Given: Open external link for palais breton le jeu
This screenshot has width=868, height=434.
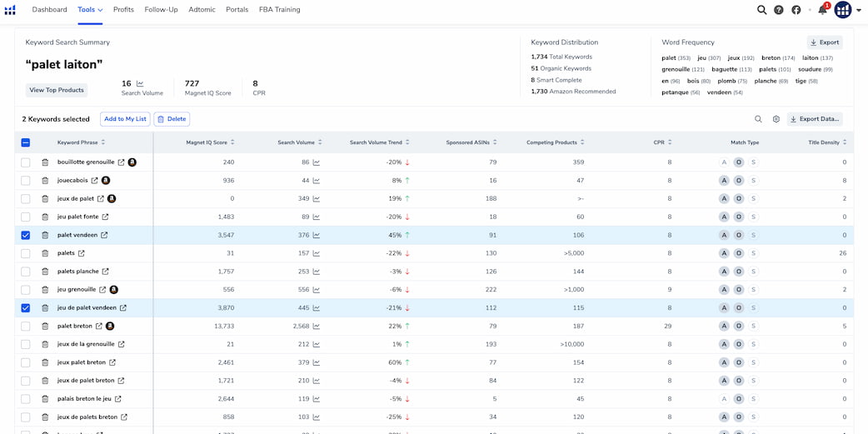Looking at the screenshot, I should [118, 399].
